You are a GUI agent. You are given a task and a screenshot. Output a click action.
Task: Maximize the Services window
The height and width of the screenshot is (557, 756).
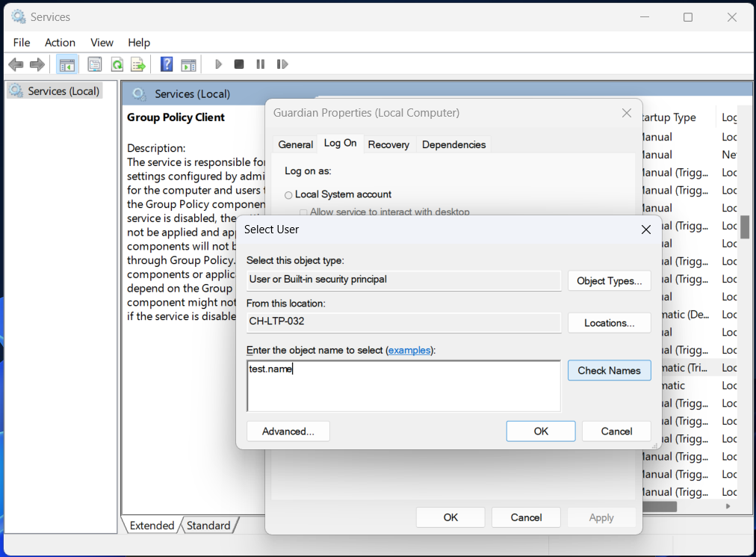[688, 17]
